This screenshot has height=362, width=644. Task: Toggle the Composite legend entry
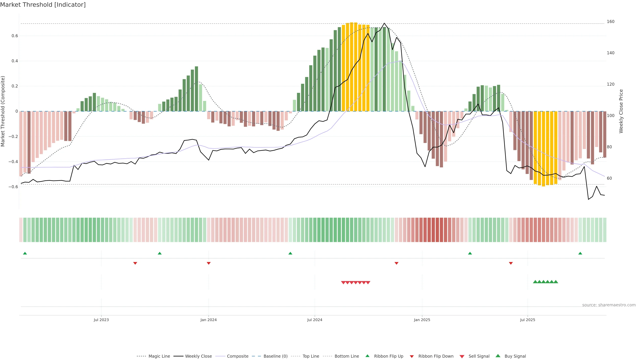tap(237, 356)
